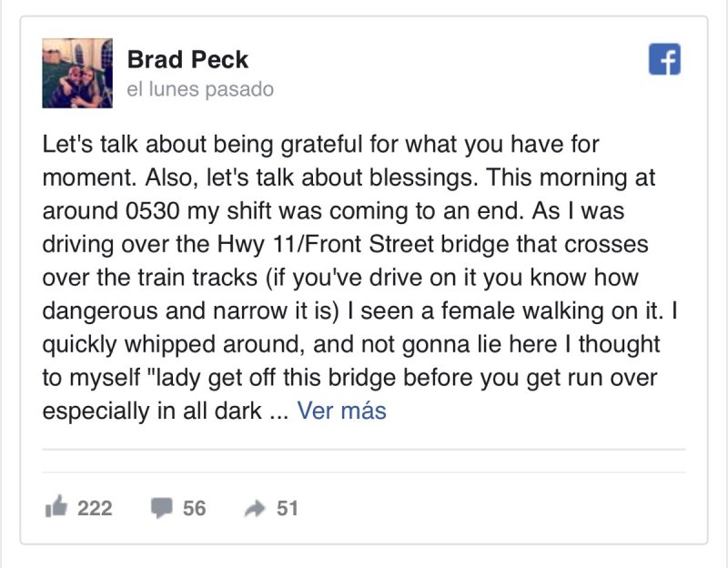Click the "quickly whipped around" phrase

170,344
